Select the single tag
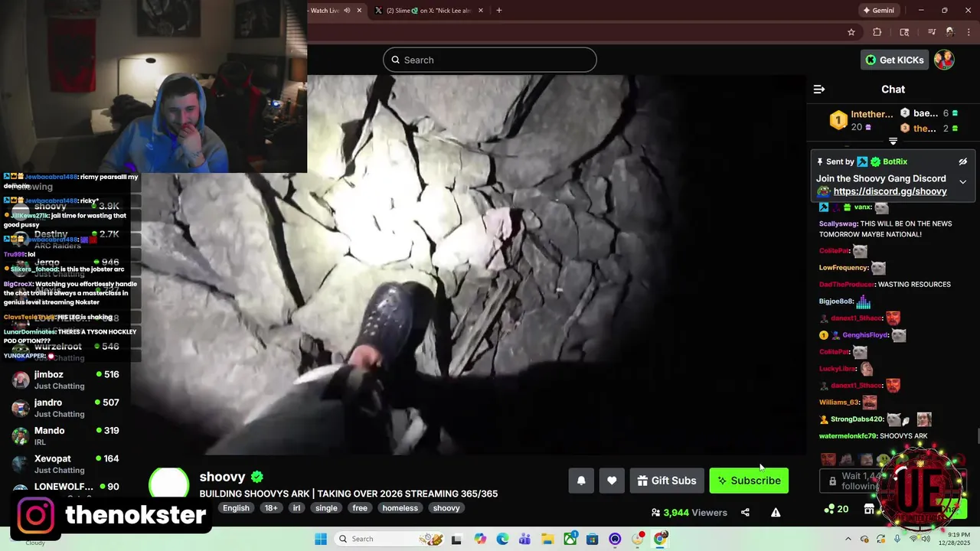Image resolution: width=980 pixels, height=551 pixels. tap(326, 508)
